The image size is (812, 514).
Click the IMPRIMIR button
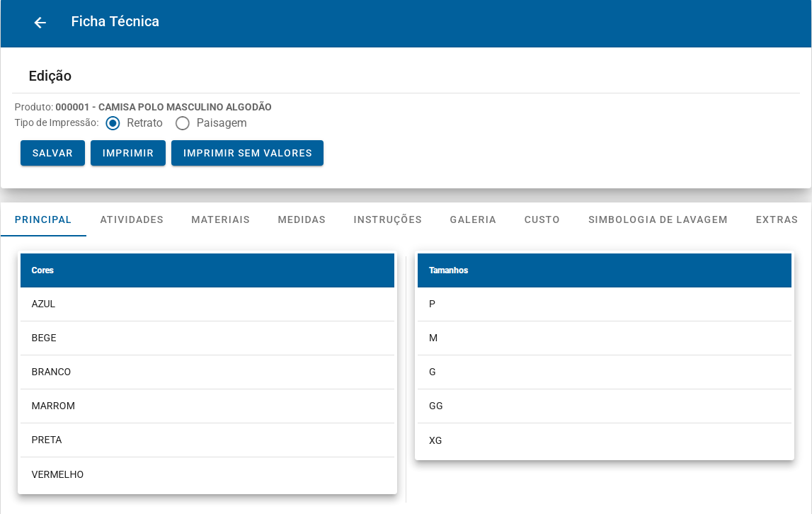click(128, 153)
